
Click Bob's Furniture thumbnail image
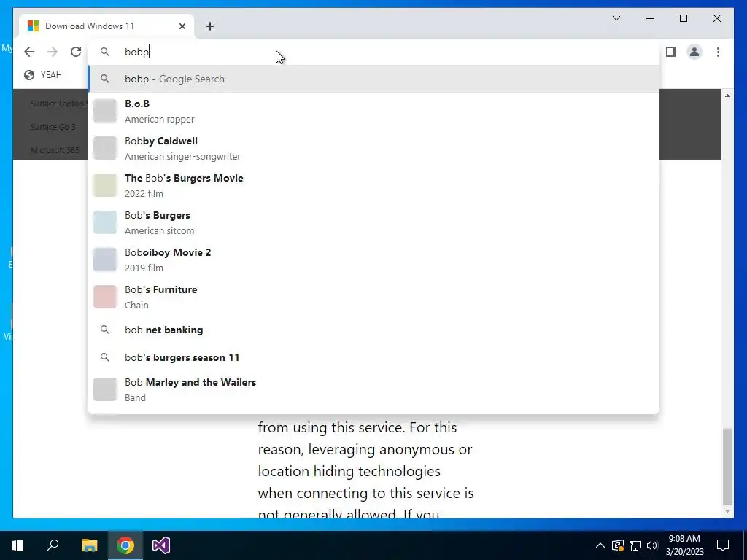(105, 297)
